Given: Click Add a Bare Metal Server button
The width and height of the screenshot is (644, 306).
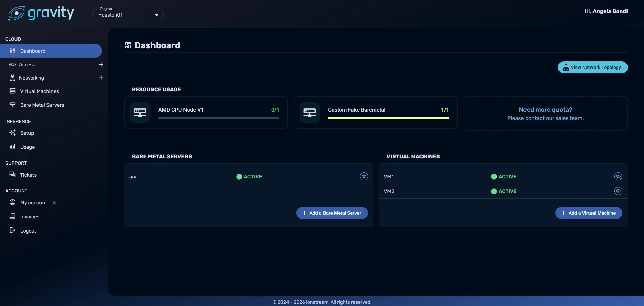Looking at the screenshot, I should pyautogui.click(x=332, y=213).
